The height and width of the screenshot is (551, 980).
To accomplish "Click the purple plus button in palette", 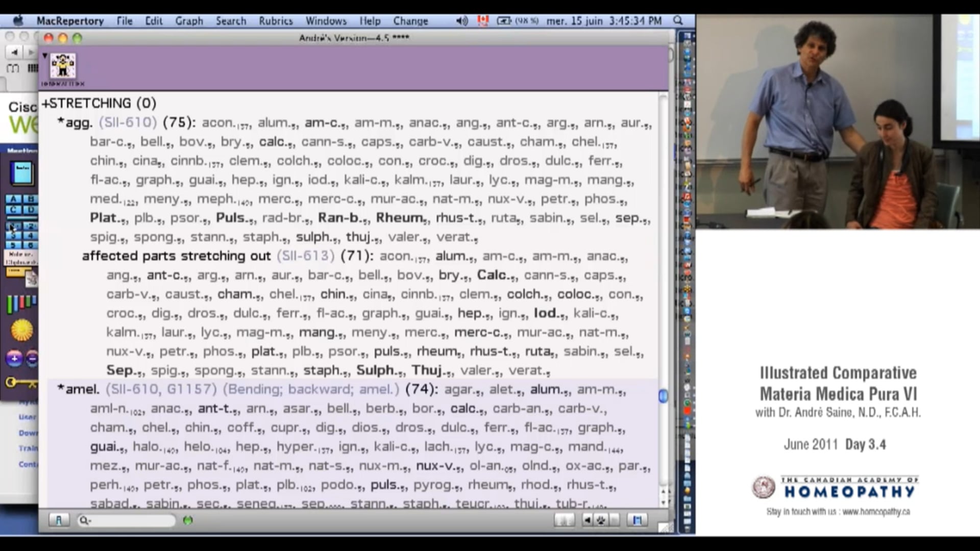I will [14, 359].
